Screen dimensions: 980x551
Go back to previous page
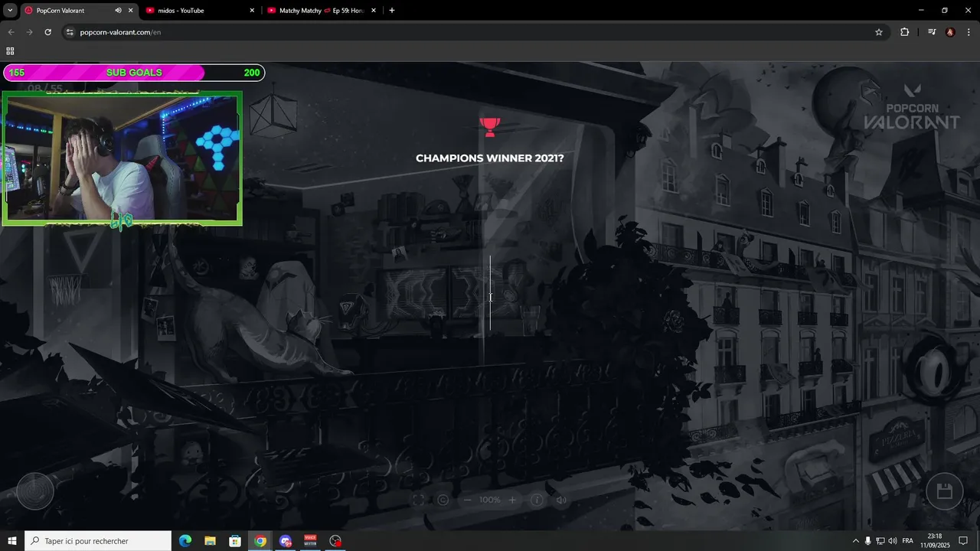pos(11,32)
